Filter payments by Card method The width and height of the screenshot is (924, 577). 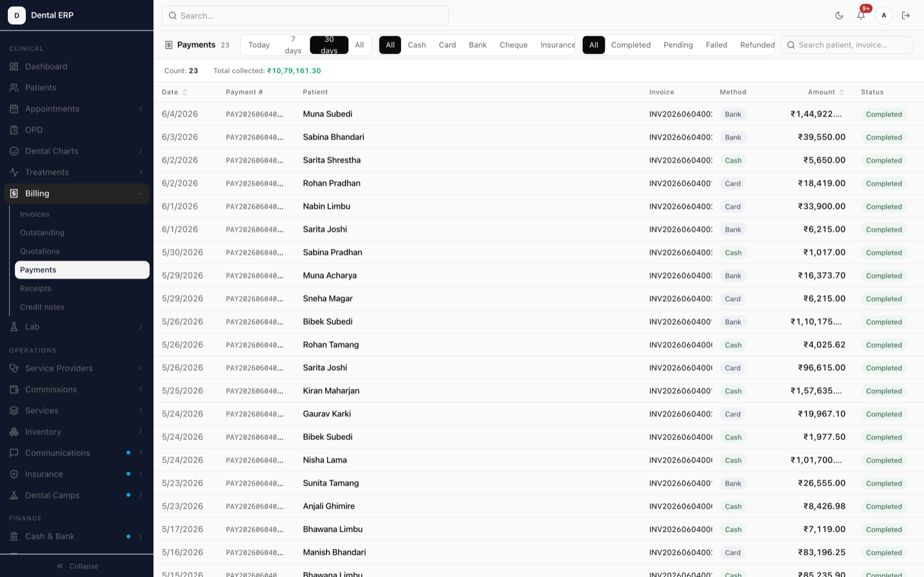[x=447, y=45]
